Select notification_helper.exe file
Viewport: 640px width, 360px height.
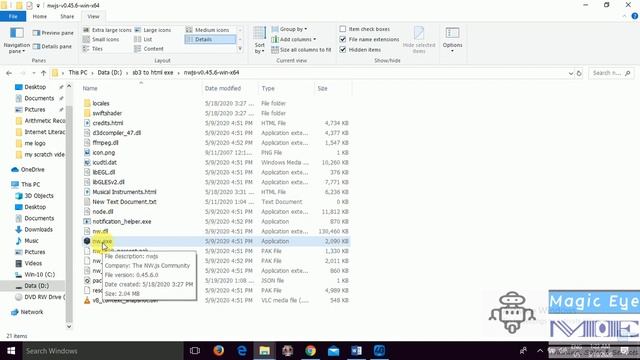click(x=122, y=222)
